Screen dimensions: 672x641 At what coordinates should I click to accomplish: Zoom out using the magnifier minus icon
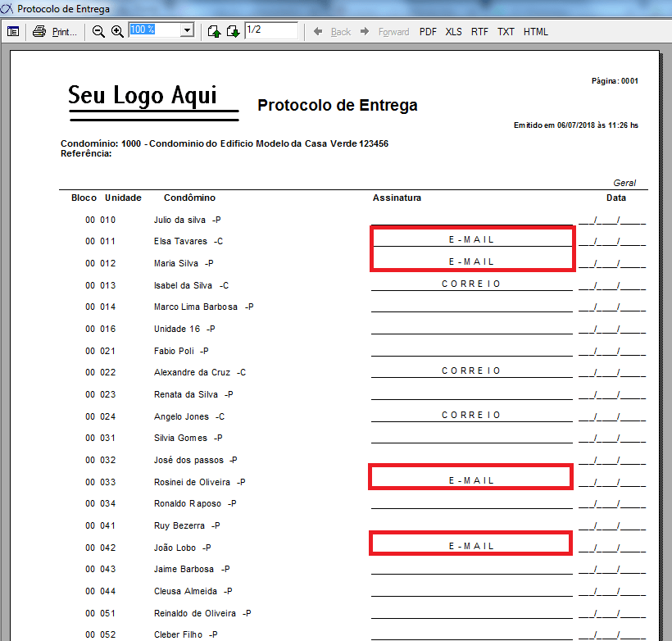click(x=98, y=31)
